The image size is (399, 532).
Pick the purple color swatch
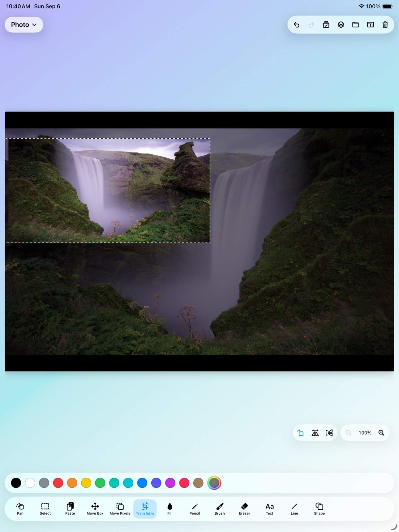pos(170,483)
